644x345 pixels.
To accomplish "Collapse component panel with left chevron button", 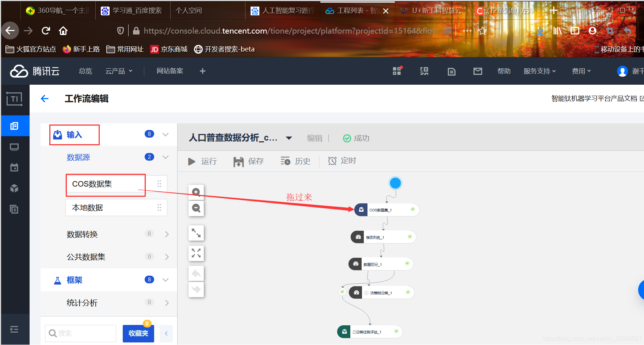I will [166, 333].
